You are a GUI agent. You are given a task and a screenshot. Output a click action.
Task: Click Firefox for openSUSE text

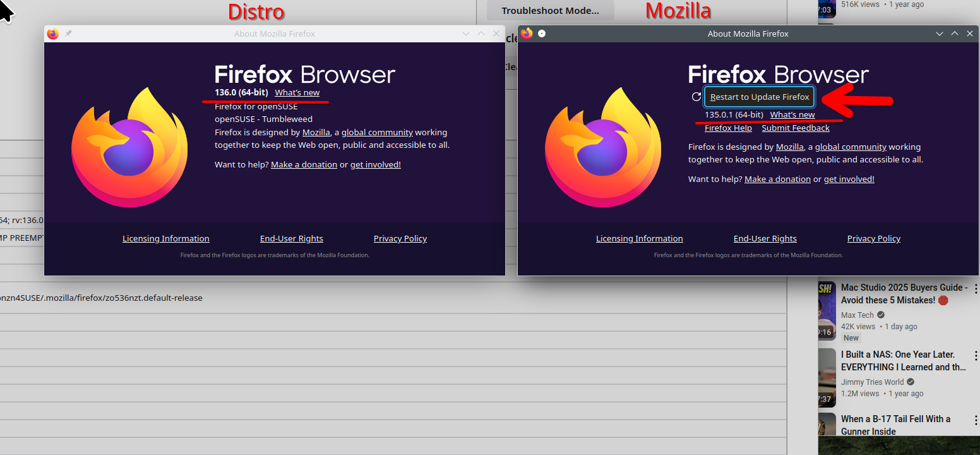[x=256, y=107]
